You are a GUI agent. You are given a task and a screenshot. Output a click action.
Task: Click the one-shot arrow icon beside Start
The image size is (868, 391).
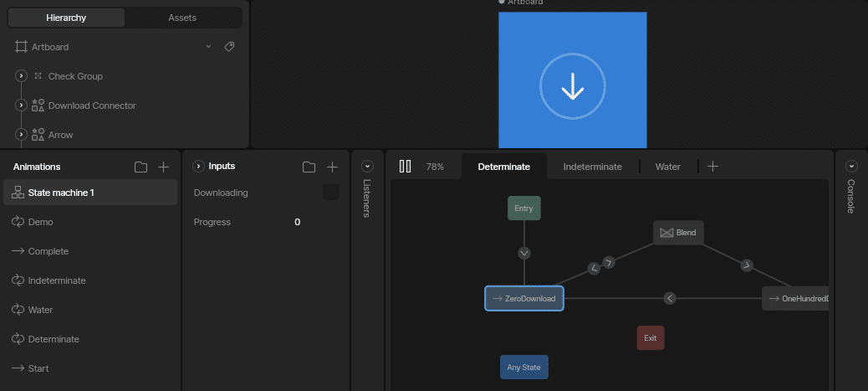click(18, 368)
